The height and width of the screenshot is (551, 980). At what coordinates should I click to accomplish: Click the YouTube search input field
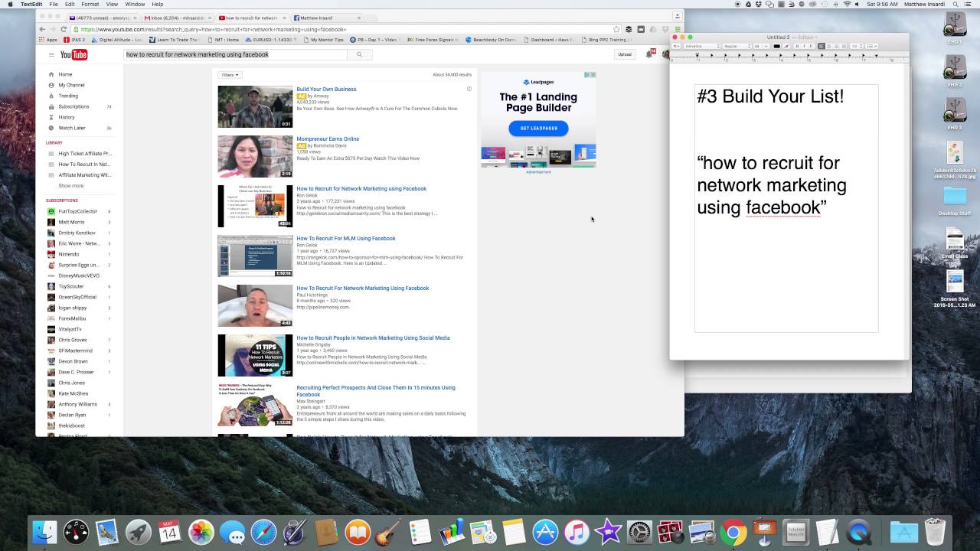coord(235,54)
